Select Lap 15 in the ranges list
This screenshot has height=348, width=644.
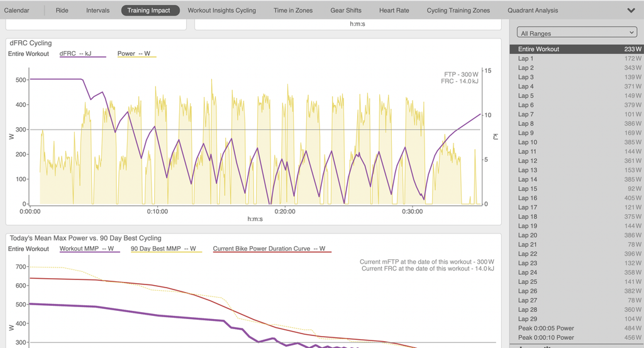577,189
